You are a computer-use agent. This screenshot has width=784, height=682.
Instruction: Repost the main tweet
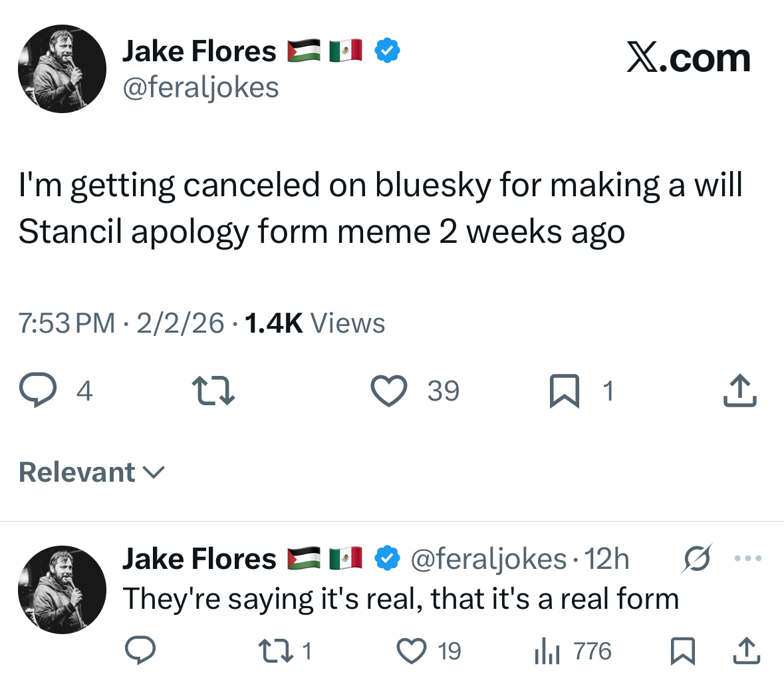(x=213, y=391)
